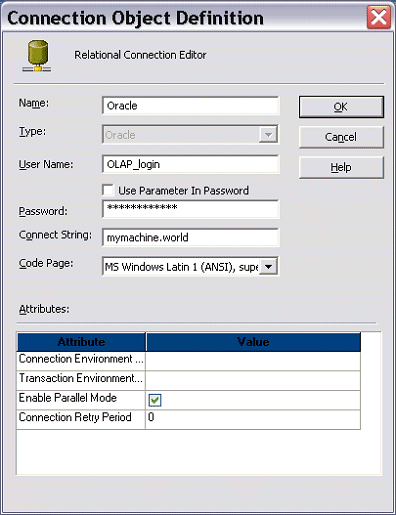Focus the User Name field with OLAP_login

coord(191,164)
